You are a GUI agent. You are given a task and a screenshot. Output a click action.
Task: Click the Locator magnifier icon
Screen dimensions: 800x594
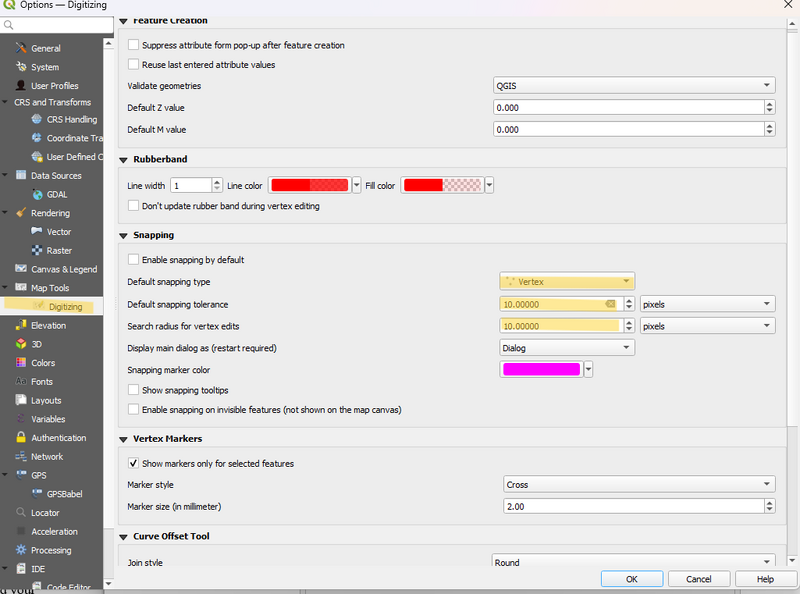click(21, 512)
